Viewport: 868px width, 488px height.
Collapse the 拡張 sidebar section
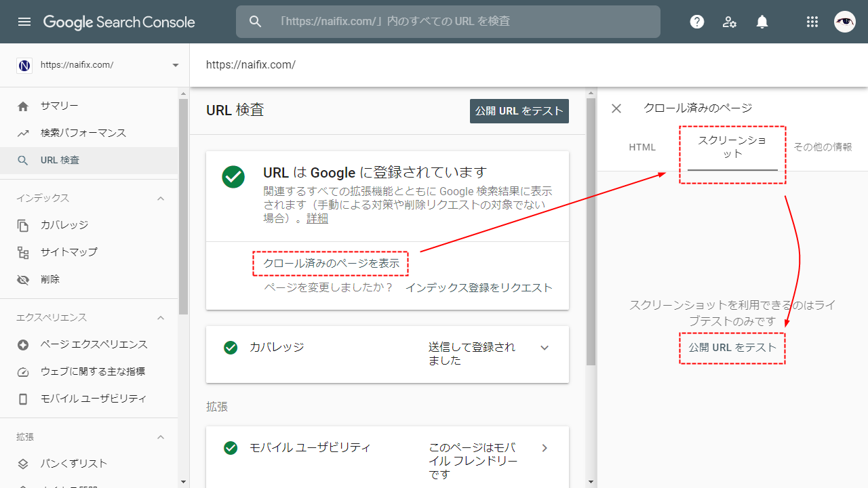pyautogui.click(x=161, y=436)
